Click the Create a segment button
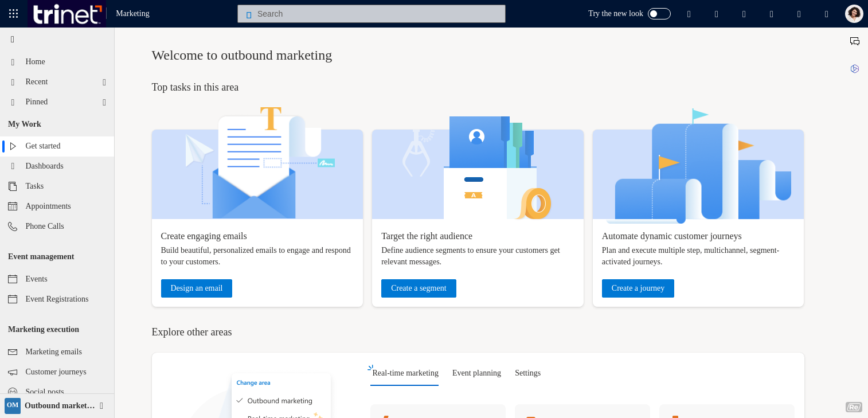The width and height of the screenshot is (868, 418). point(419,288)
